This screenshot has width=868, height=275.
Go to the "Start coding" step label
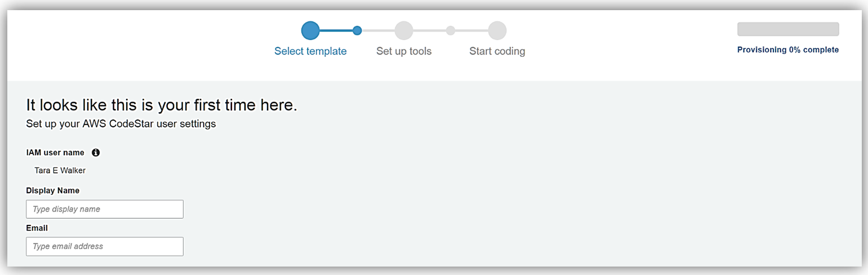[497, 51]
